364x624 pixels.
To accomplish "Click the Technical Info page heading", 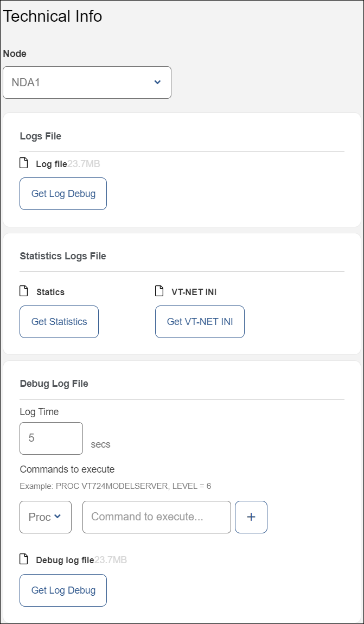I will (x=53, y=16).
